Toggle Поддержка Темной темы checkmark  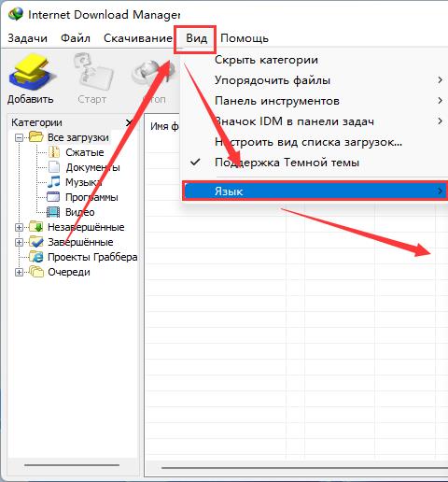[195, 162]
